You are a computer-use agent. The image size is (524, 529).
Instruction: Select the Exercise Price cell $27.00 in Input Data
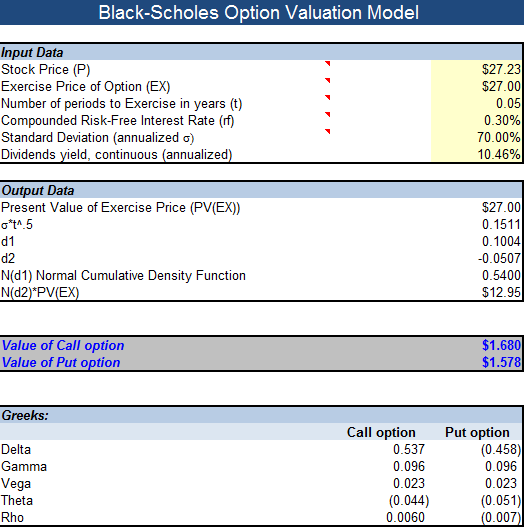click(x=476, y=86)
